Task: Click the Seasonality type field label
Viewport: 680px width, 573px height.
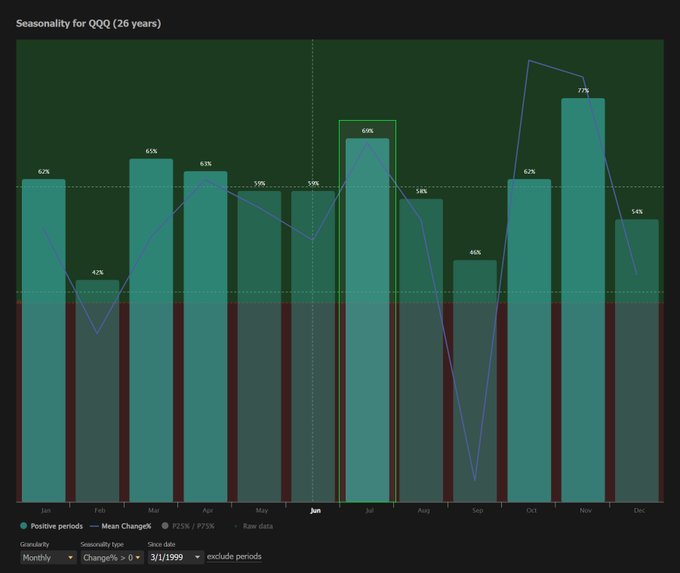Action: click(x=102, y=544)
